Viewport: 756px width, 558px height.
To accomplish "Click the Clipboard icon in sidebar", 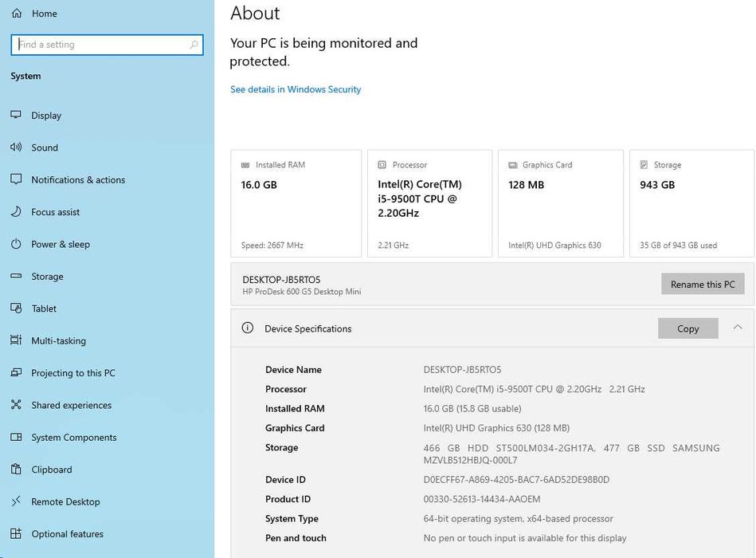I will click(16, 470).
